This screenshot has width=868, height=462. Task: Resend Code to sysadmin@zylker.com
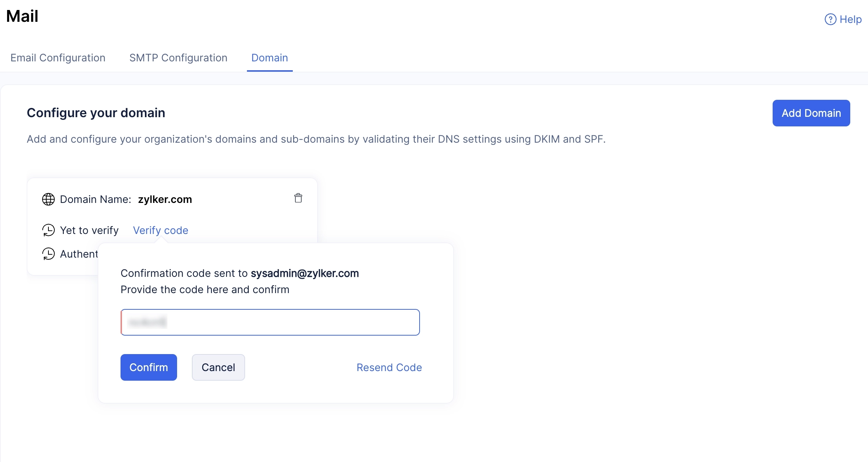389,367
